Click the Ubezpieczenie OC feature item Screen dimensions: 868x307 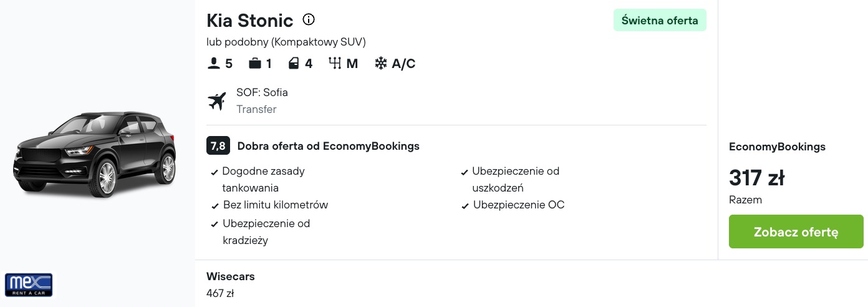pos(513,205)
